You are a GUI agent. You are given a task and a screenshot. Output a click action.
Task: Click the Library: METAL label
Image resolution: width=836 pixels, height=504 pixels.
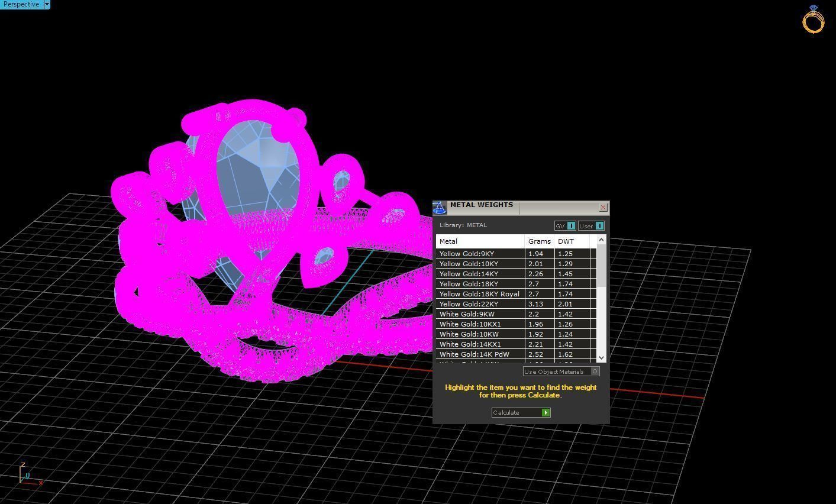[x=463, y=225]
